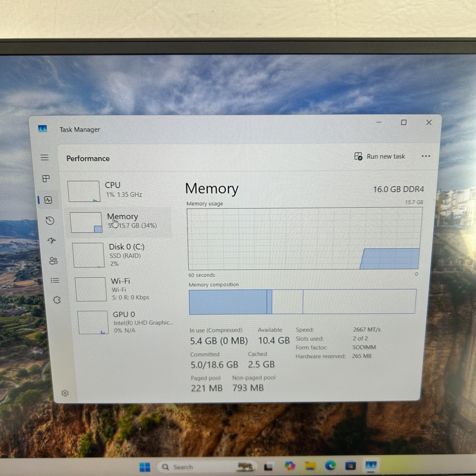Open the three-dot more options menu
The height and width of the screenshot is (476, 476).
pyautogui.click(x=426, y=156)
